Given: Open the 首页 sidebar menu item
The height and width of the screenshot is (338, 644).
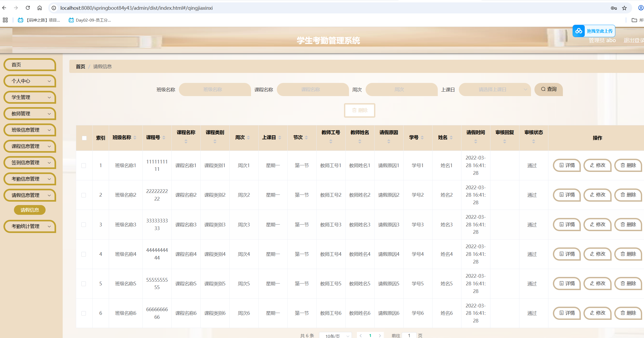Looking at the screenshot, I should (x=30, y=65).
